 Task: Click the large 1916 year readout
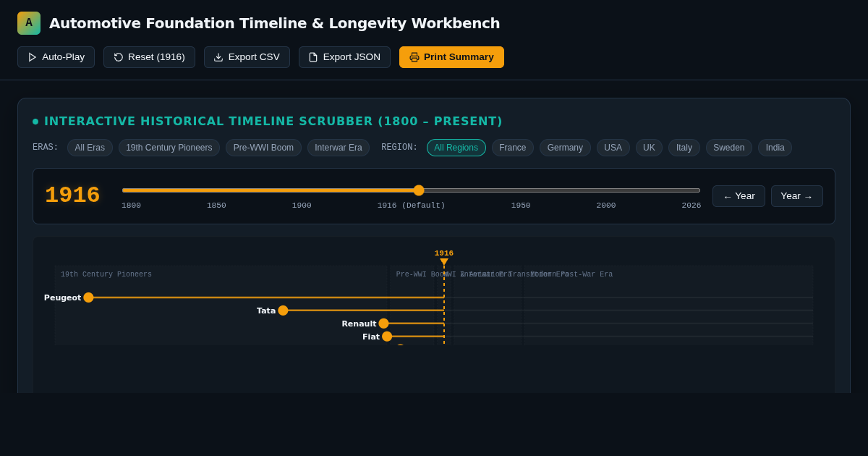(x=72, y=195)
